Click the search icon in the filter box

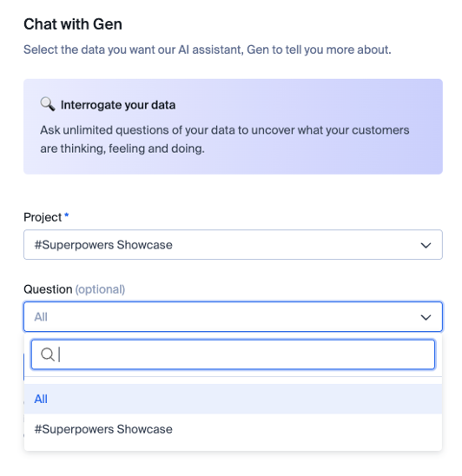pos(48,354)
